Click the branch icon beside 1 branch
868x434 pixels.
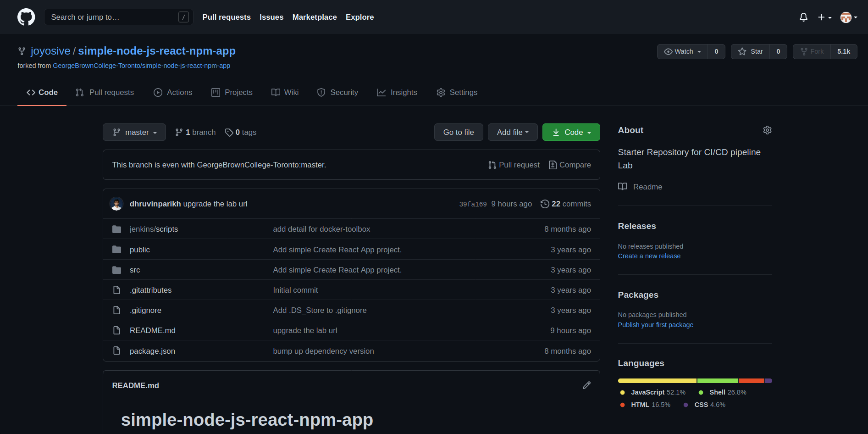pos(179,132)
